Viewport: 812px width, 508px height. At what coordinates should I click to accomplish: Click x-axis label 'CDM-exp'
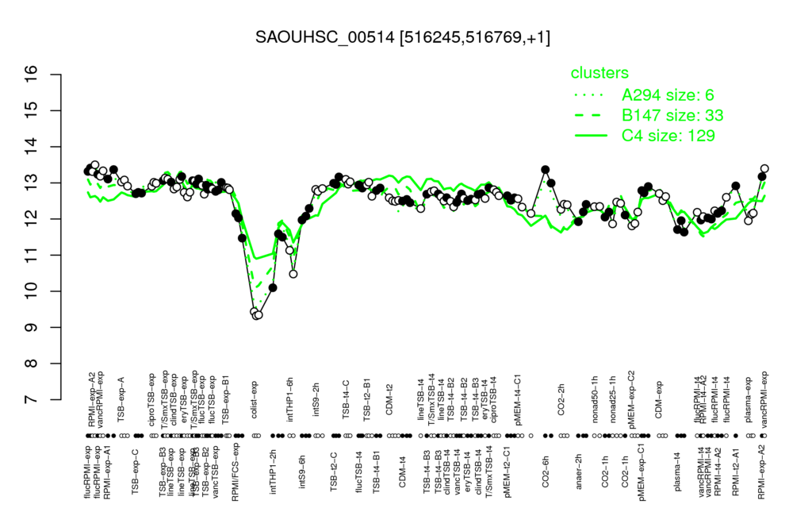pyautogui.click(x=658, y=399)
